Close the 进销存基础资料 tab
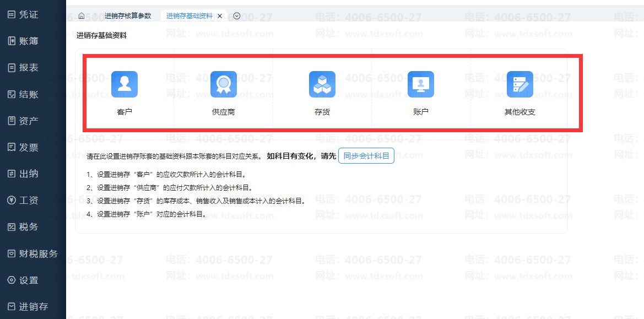Viewport: 644px width, 319px height. (220, 16)
